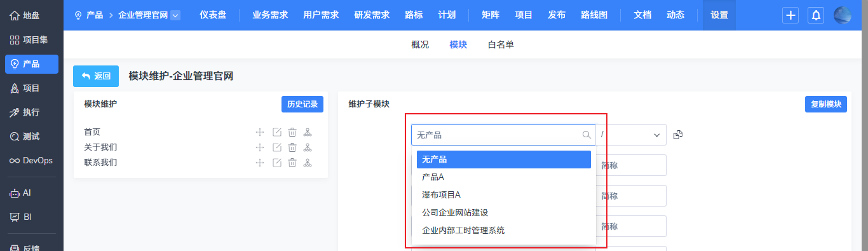Click the first 简称 input field

(631, 165)
